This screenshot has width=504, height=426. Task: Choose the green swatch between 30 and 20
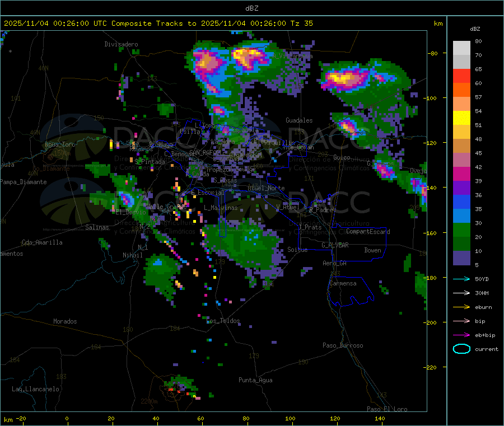pyautogui.click(x=461, y=230)
